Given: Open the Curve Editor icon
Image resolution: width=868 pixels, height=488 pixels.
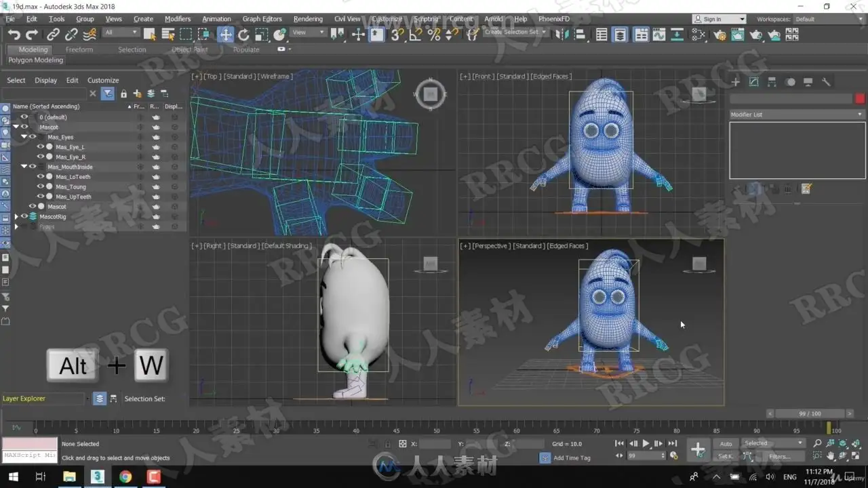Looking at the screenshot, I should coord(658,35).
